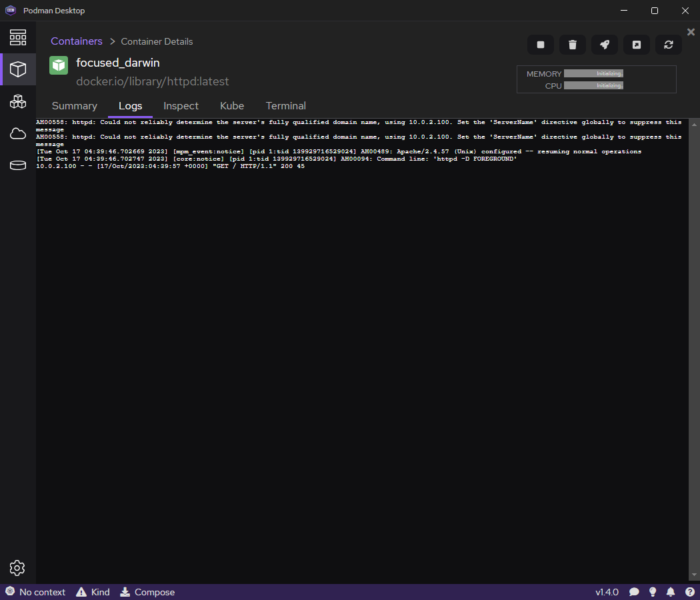Click the CPU usage bar

point(593,86)
